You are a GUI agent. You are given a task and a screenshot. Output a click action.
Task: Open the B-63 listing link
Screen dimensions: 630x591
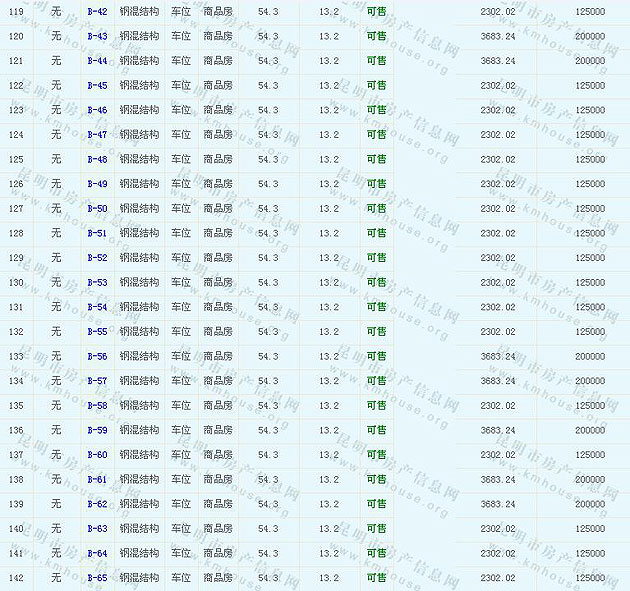pos(97,528)
